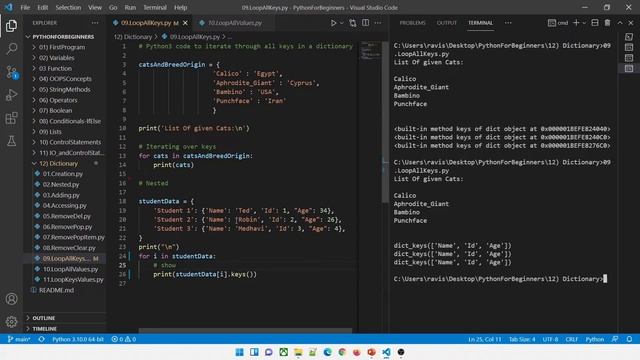
Task: Open editor more actions ellipsis
Action: [378, 23]
